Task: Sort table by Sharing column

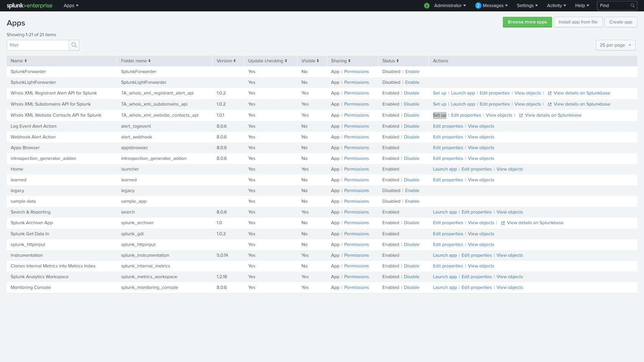Action: point(341,61)
